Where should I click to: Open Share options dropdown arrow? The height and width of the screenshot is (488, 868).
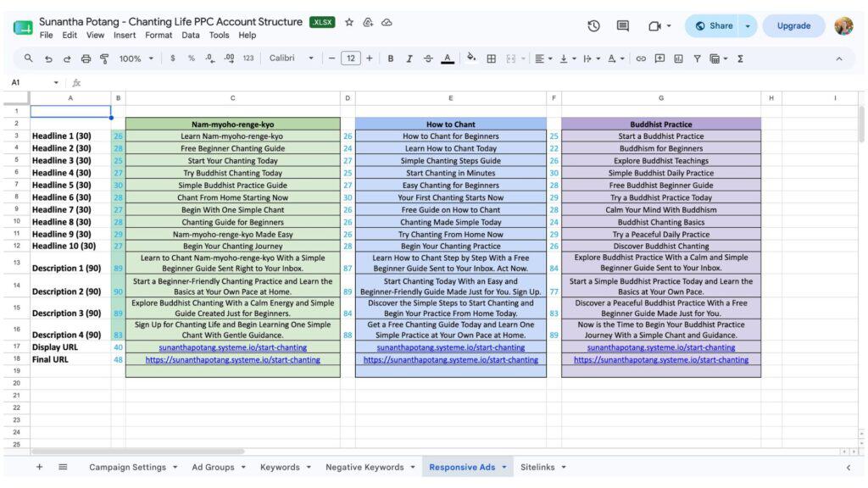click(748, 26)
